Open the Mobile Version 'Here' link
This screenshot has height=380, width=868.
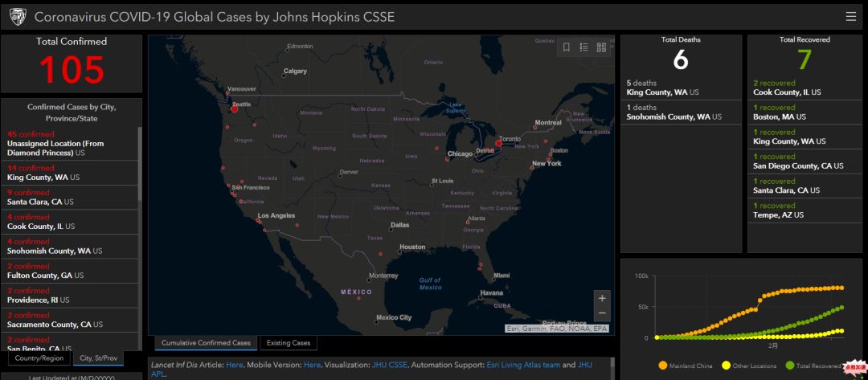(x=312, y=365)
